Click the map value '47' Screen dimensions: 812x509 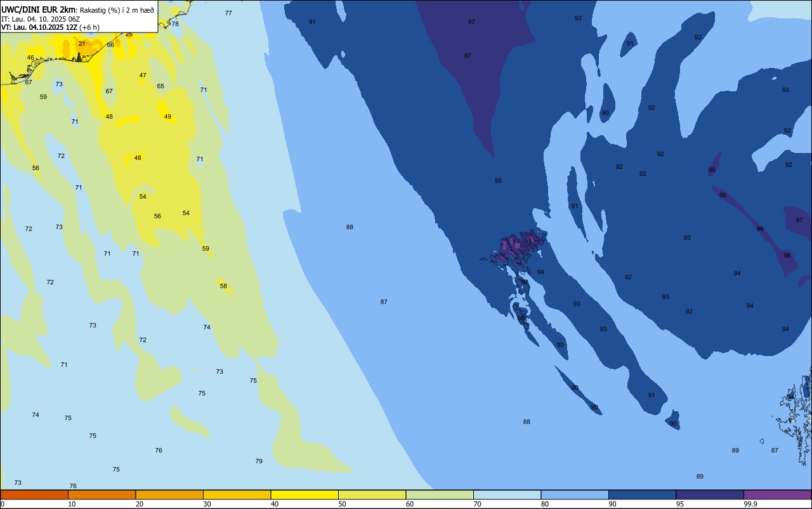point(143,75)
